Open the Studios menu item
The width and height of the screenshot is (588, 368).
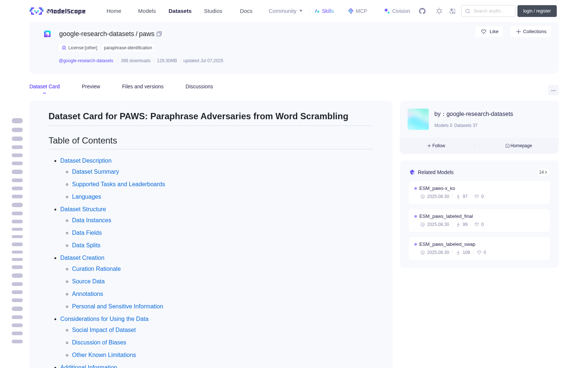click(213, 11)
